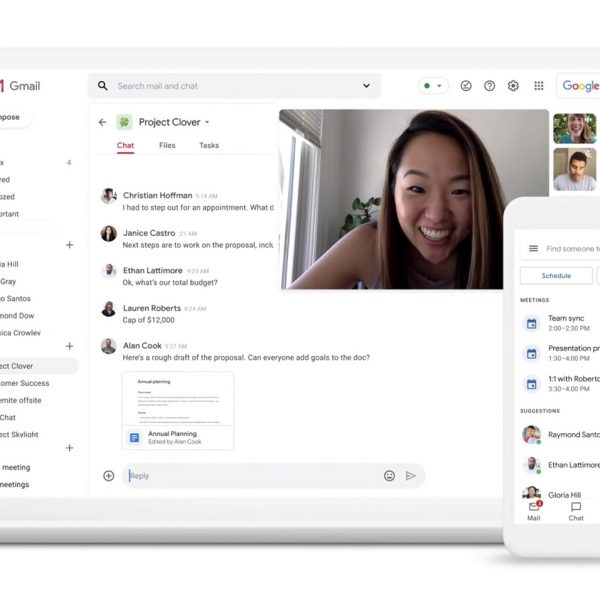The height and width of the screenshot is (600, 600).
Task: Open the settings gear icon
Action: (x=513, y=86)
